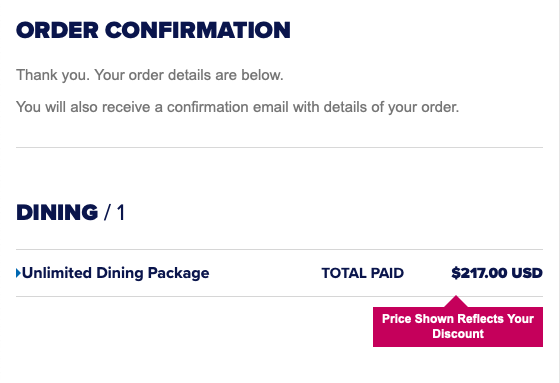This screenshot has height=383, width=560.
Task: Open the Unlimited Dining Package row title
Action: (x=116, y=273)
